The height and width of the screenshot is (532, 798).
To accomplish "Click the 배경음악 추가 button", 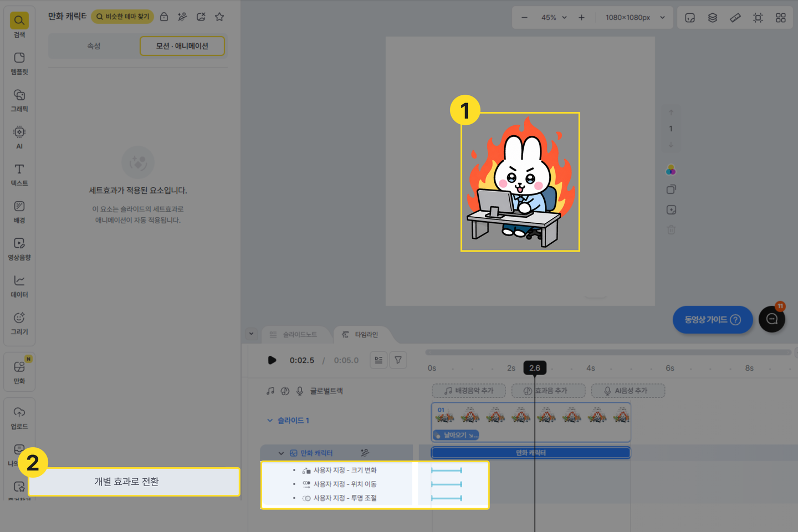I will [469, 391].
